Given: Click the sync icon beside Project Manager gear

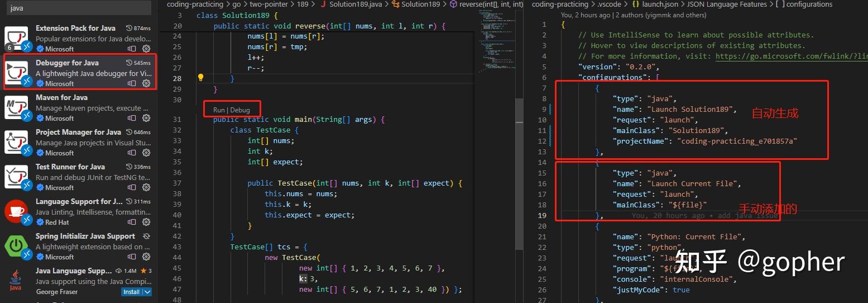Looking at the screenshot, I should [132, 153].
